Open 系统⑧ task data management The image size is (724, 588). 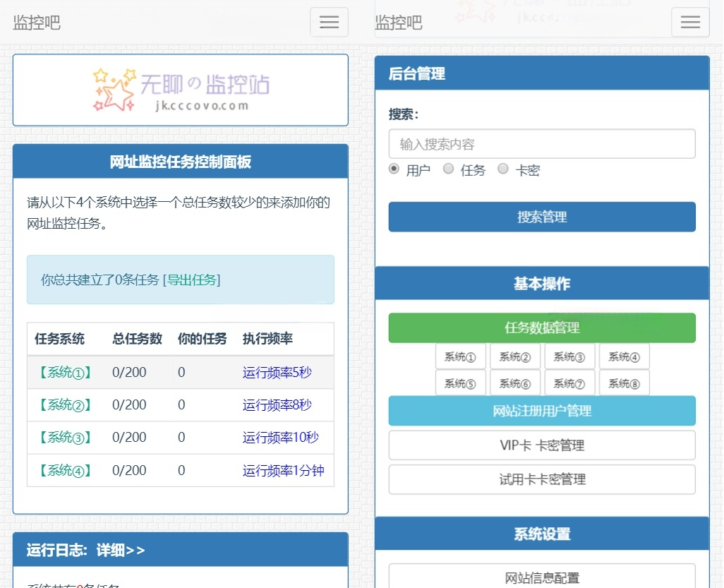click(624, 383)
